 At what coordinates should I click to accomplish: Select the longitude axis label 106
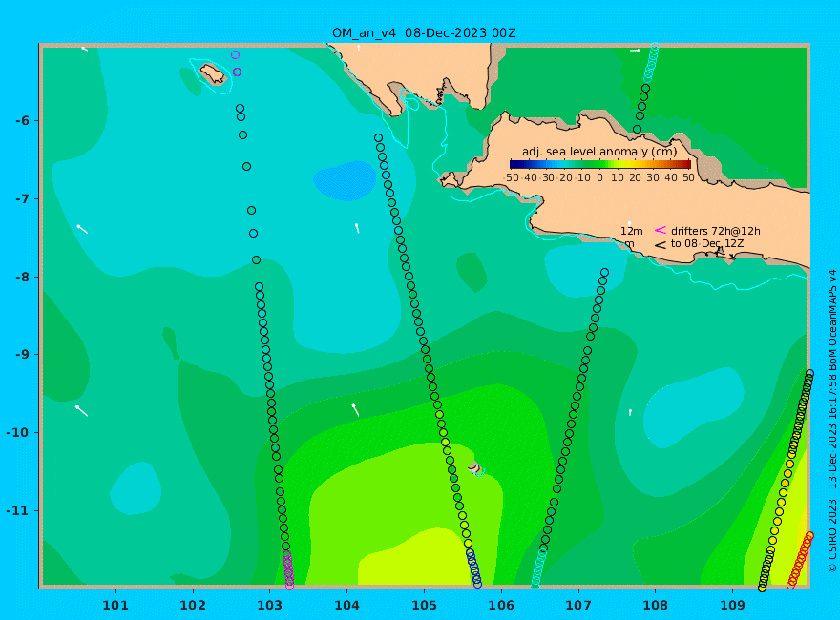click(501, 606)
